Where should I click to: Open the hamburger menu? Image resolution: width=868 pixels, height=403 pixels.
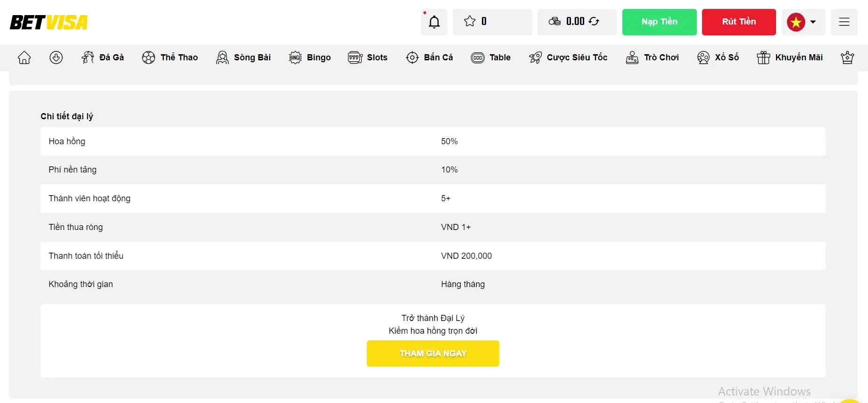pos(844,22)
